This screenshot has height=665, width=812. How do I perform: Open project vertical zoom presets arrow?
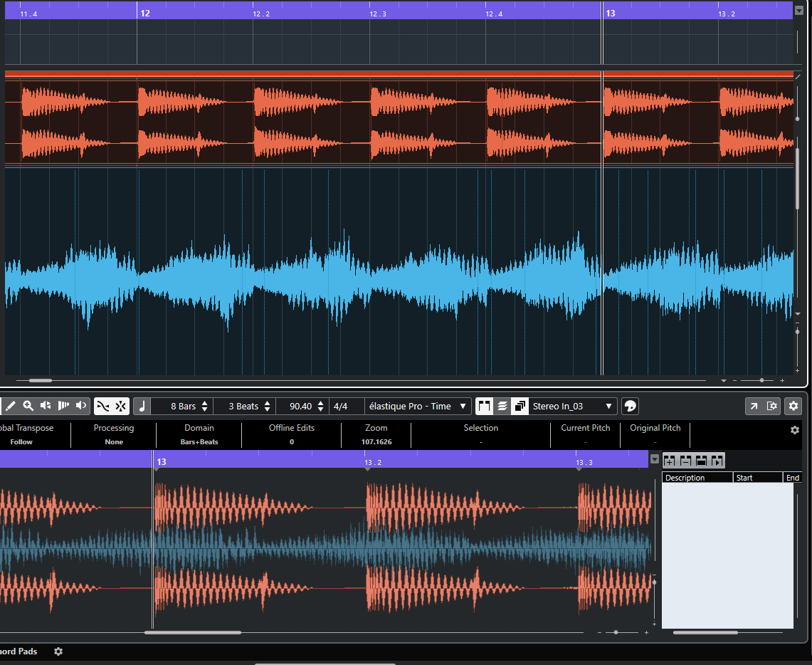click(798, 314)
